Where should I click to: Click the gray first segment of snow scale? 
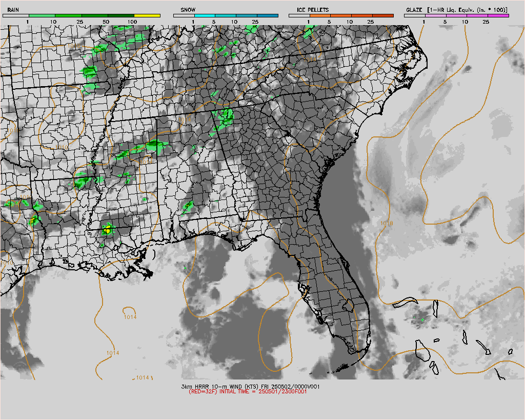pyautogui.click(x=184, y=16)
